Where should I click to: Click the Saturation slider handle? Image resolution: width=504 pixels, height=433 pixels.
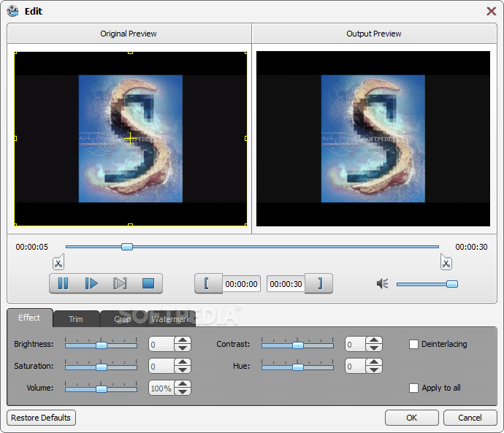tap(102, 367)
